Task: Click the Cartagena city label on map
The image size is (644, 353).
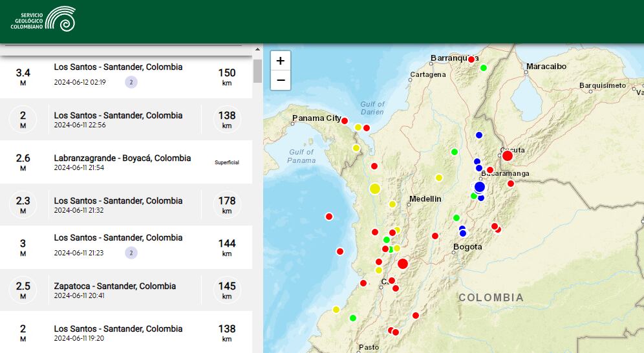Action: pos(428,75)
